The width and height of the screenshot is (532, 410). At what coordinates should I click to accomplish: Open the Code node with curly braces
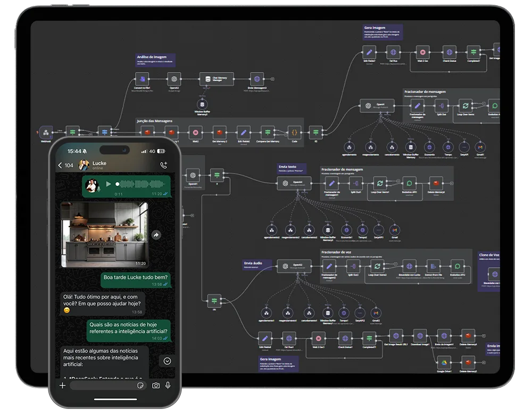tap(293, 132)
